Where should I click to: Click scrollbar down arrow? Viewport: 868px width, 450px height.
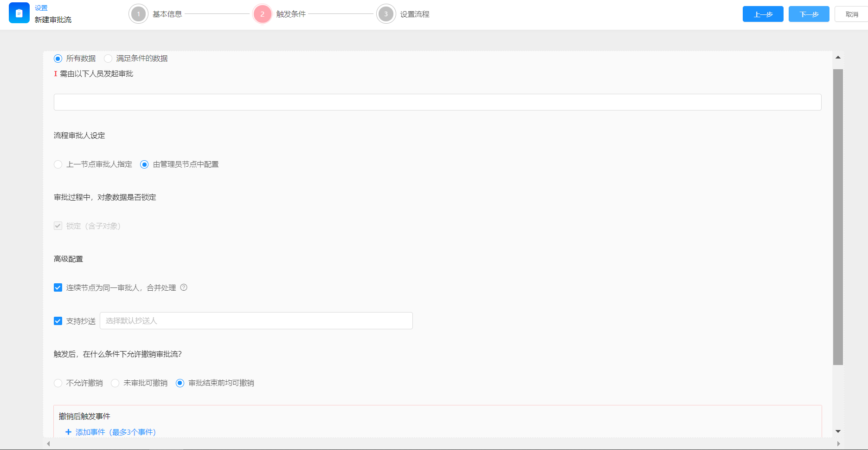pyautogui.click(x=838, y=431)
